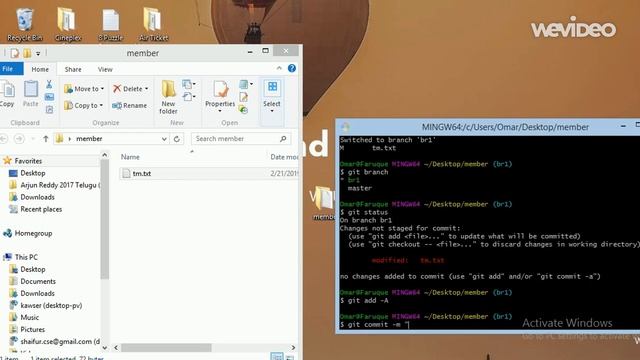Click the Cut scissors icon
The width and height of the screenshot is (640, 360).
49,84
